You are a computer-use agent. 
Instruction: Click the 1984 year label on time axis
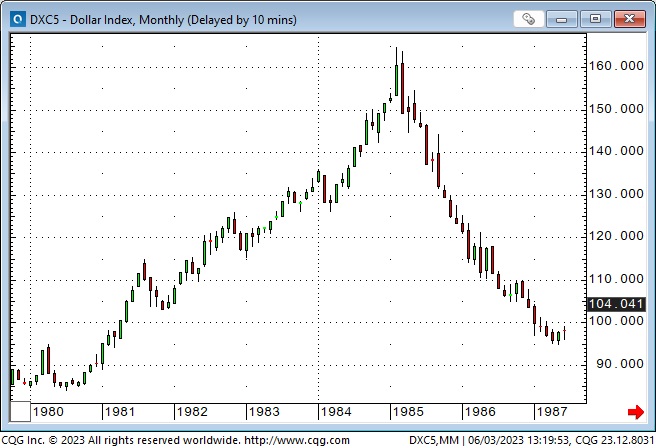(x=336, y=412)
